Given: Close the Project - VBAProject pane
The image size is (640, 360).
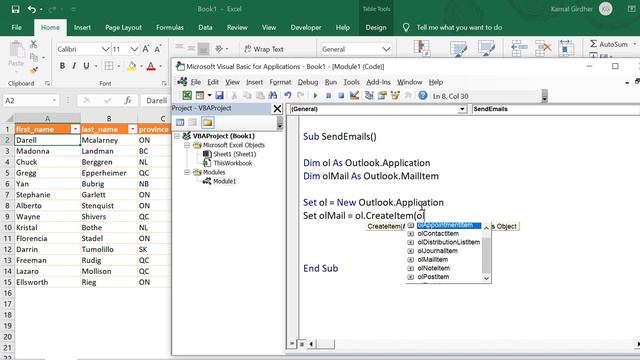Looking at the screenshot, I should [x=277, y=109].
